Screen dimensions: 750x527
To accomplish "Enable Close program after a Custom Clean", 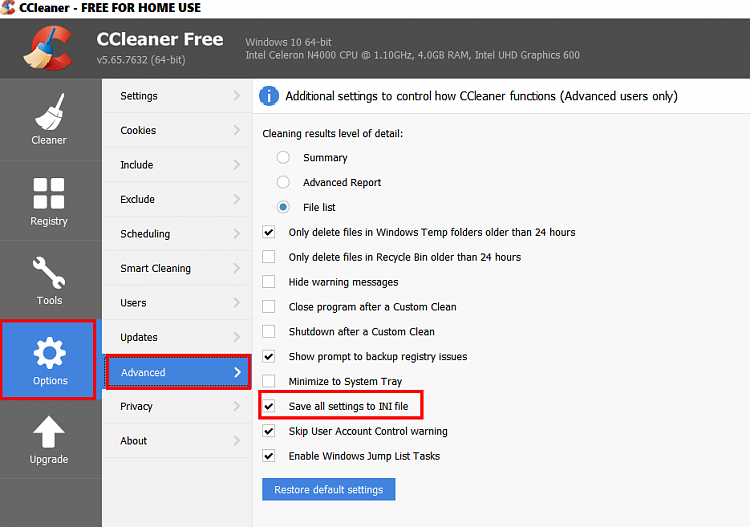I will pyautogui.click(x=269, y=307).
